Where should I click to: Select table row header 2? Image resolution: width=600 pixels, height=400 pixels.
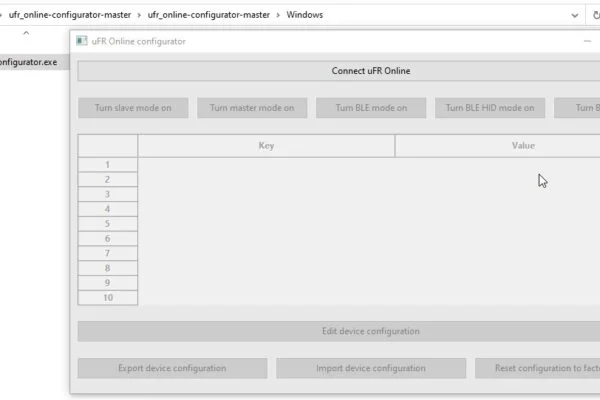coord(108,180)
